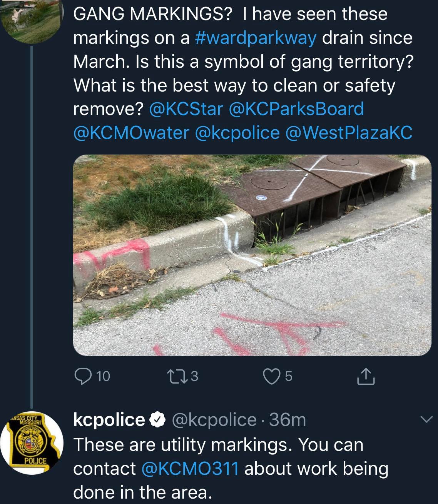Open the kcpolice badge profile picture

coord(32,442)
